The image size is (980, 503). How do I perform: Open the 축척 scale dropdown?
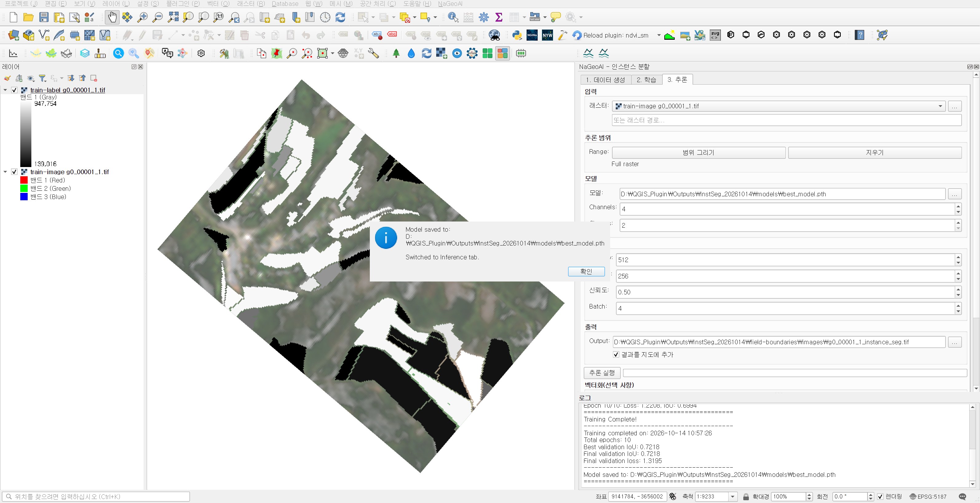click(x=732, y=497)
